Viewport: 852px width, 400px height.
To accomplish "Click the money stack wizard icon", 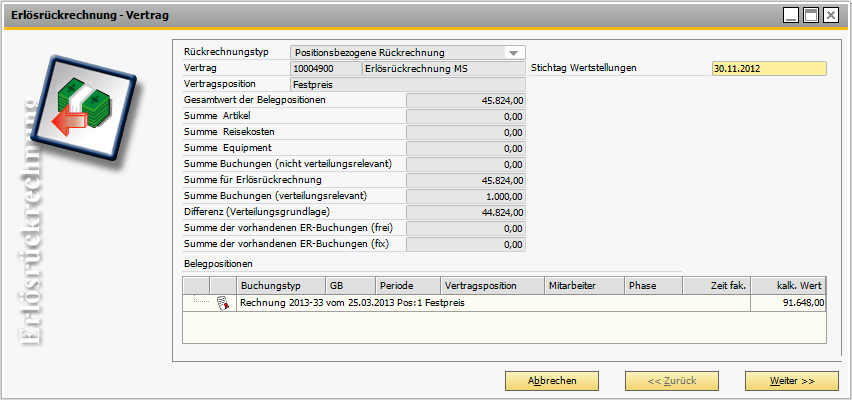I will [x=82, y=110].
